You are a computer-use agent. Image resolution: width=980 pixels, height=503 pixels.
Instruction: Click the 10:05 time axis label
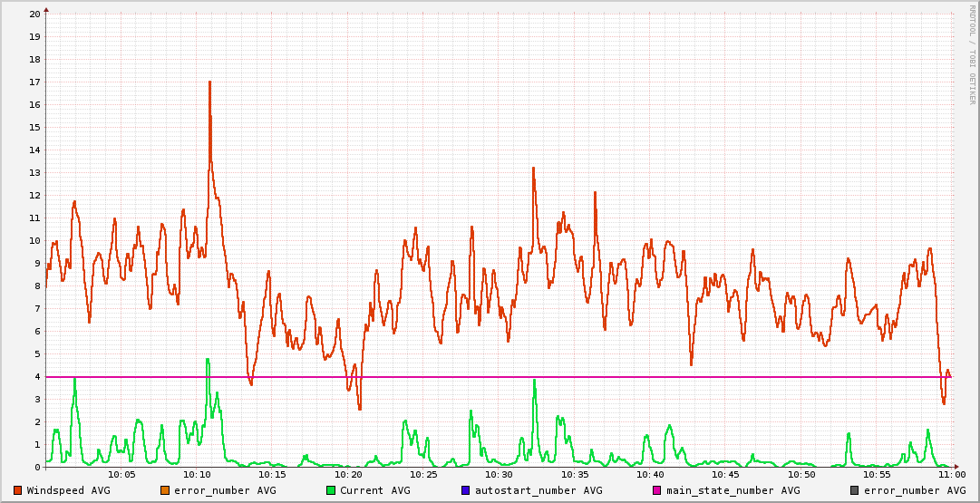point(121,474)
